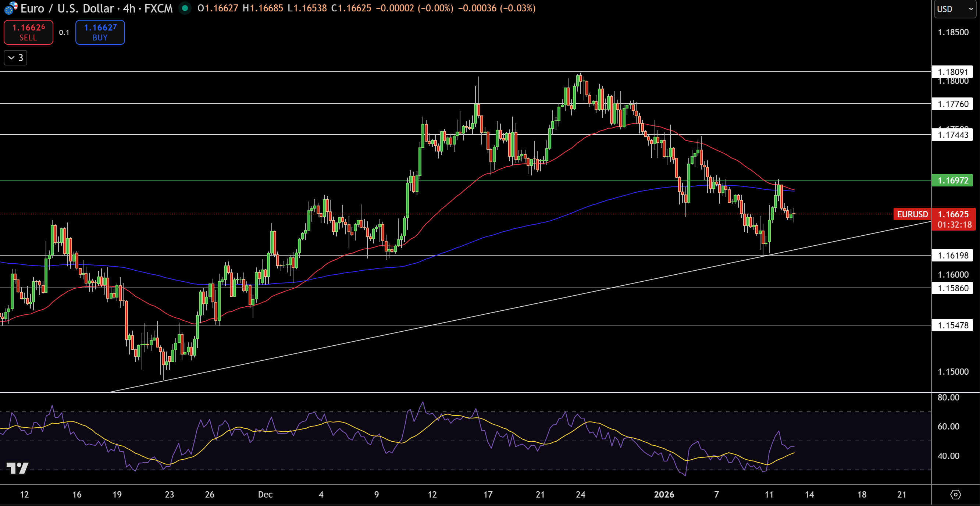This screenshot has height=506, width=980.
Task: Select the 1.18091 horizontal line label
Action: pyautogui.click(x=952, y=72)
